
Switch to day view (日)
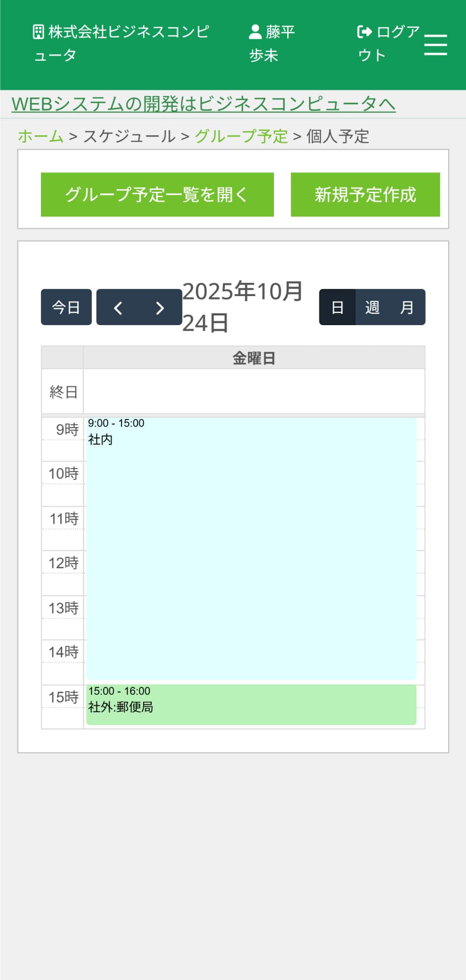click(337, 307)
